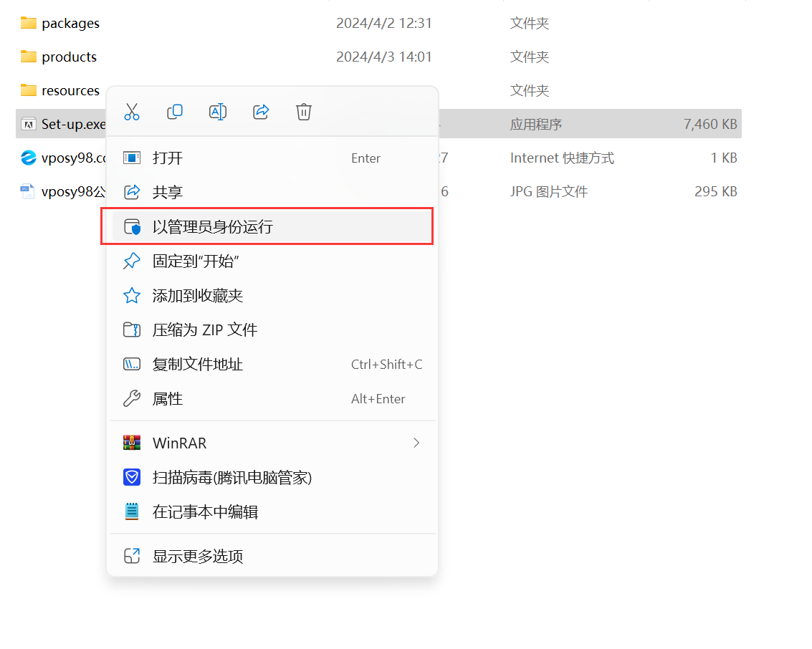Click 复制文件地址 (Copy file path)
The height and width of the screenshot is (649, 812).
coord(198,365)
